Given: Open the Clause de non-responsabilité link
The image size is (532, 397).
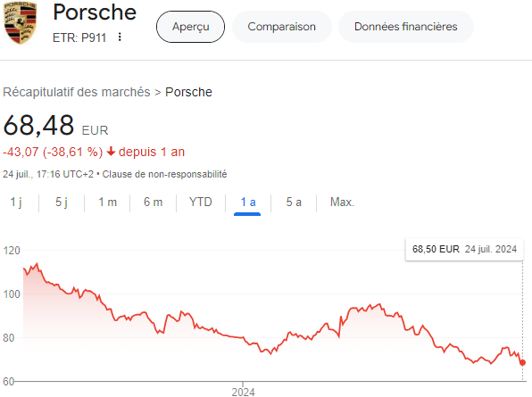Looking at the screenshot, I should point(164,174).
